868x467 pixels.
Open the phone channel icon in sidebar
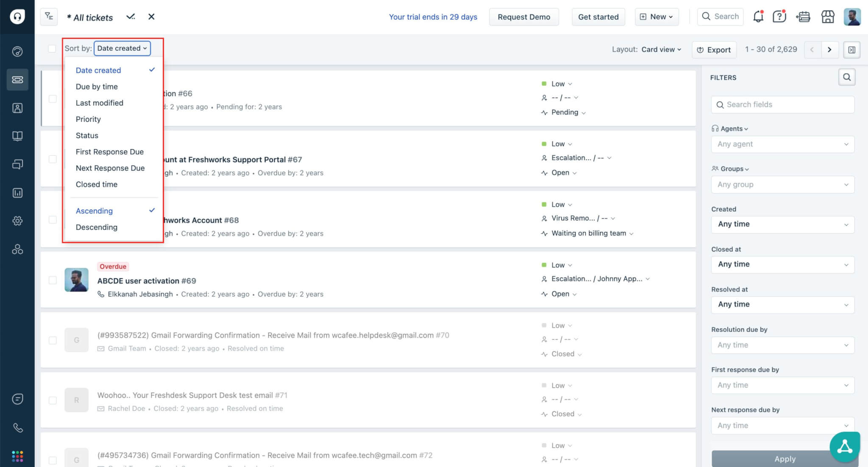coord(17,428)
